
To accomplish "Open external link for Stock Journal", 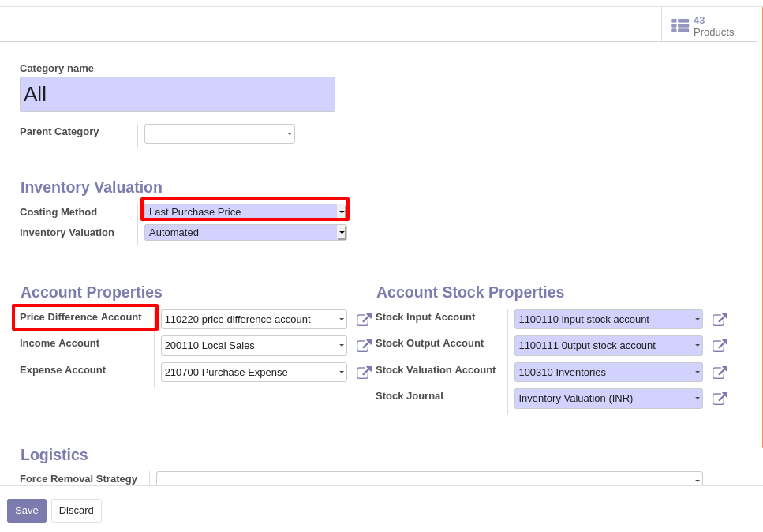I will point(720,398).
